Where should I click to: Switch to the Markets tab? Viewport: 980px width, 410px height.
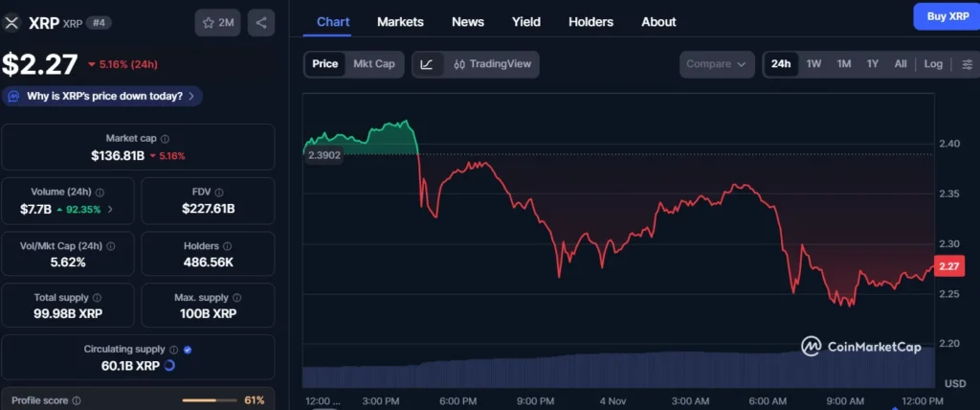(x=400, y=21)
